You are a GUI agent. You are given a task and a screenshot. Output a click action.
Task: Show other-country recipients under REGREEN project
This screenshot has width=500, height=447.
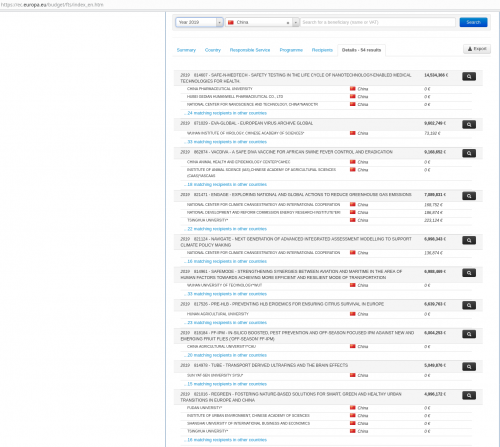[225, 440]
